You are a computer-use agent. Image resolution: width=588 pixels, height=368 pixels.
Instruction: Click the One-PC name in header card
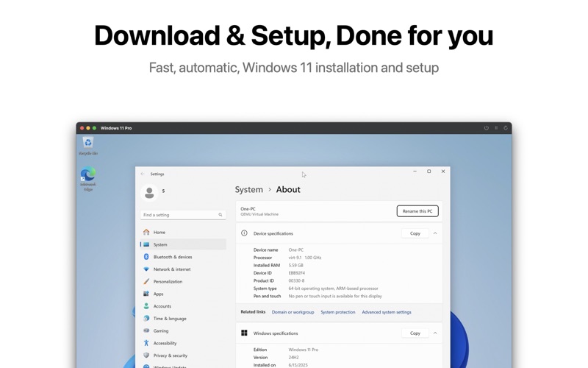coord(248,209)
